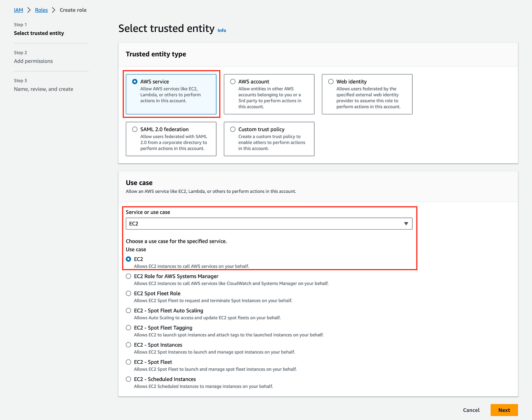Image resolution: width=532 pixels, height=420 pixels.
Task: Click the Trusted entity type heading
Action: [156, 54]
